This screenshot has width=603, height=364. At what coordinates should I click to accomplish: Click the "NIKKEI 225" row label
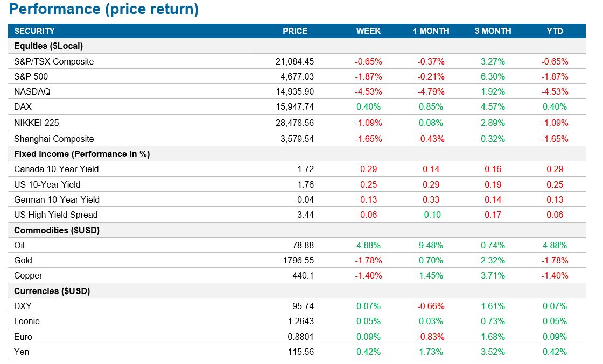tap(37, 123)
